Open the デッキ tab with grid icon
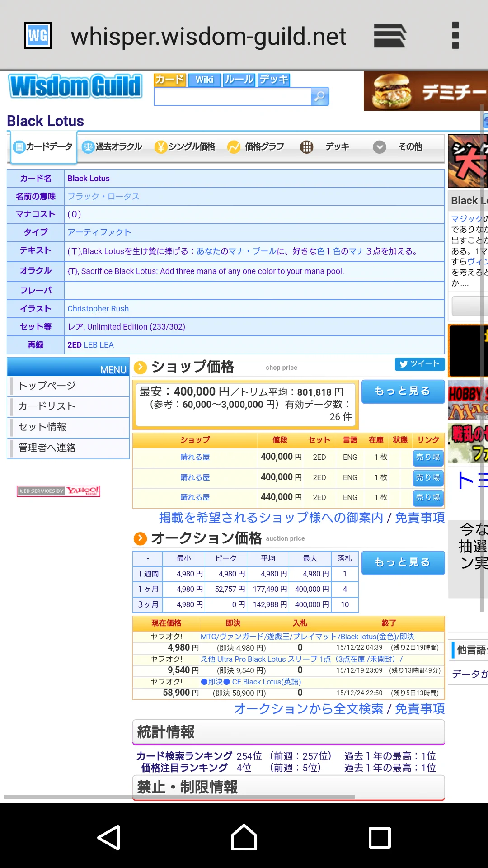Image resolution: width=488 pixels, height=868 pixels. 325,147
